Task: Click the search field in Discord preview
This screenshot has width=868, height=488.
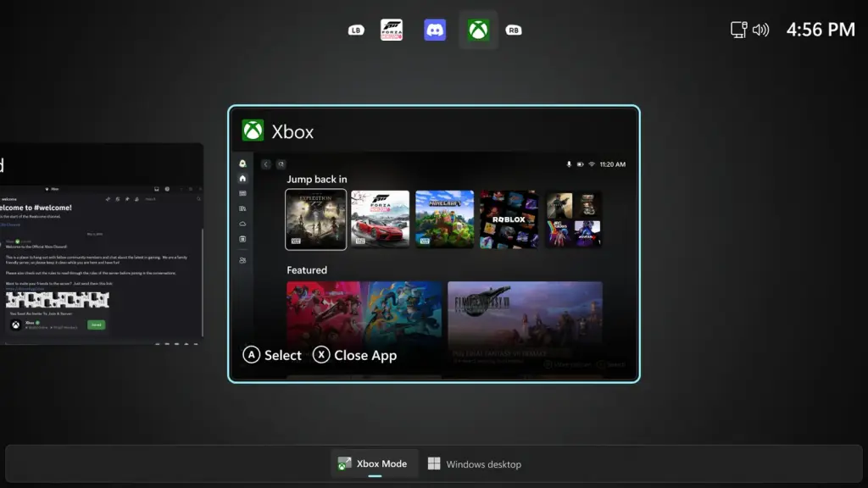Action: point(173,199)
